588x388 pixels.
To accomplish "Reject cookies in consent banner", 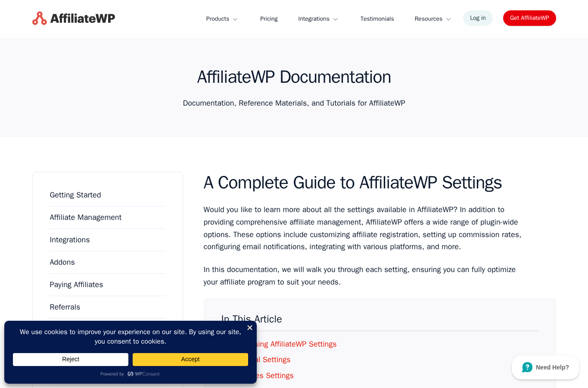I will pyautogui.click(x=71, y=360).
